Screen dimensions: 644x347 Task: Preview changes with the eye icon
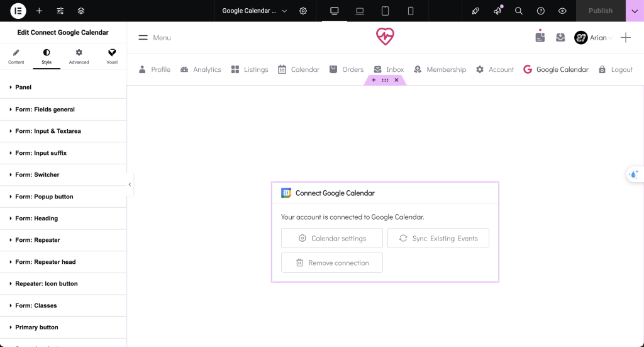point(562,11)
